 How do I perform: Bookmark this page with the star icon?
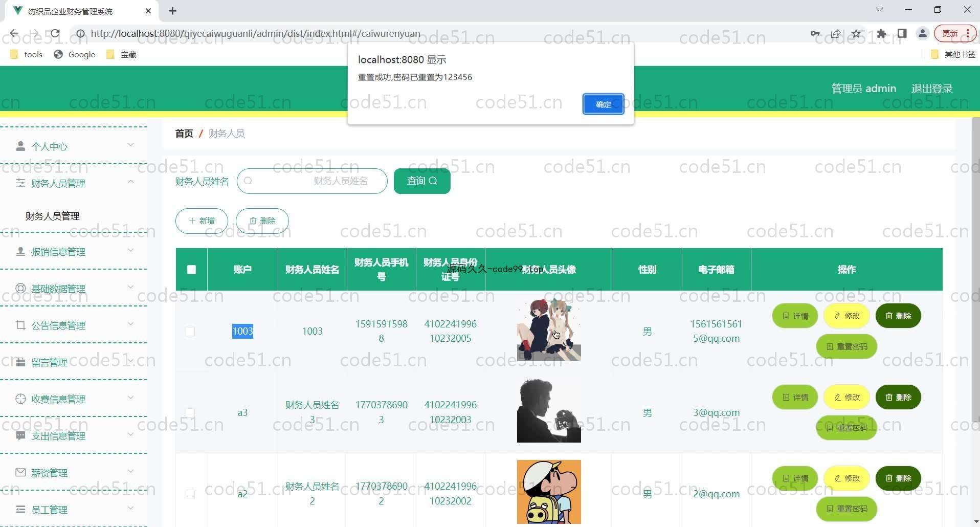[x=856, y=34]
